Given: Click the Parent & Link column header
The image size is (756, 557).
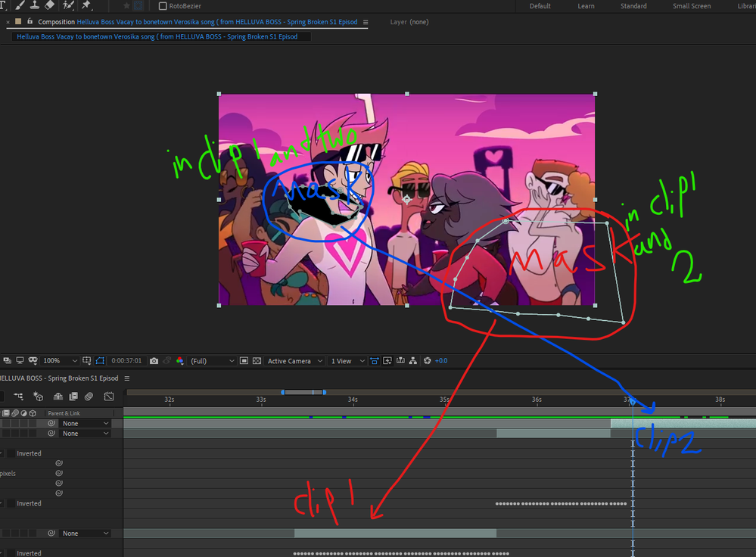Looking at the screenshot, I should click(x=64, y=413).
